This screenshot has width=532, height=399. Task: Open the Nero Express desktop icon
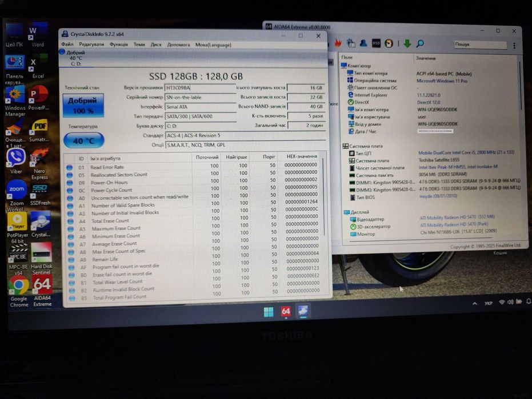coord(39,164)
